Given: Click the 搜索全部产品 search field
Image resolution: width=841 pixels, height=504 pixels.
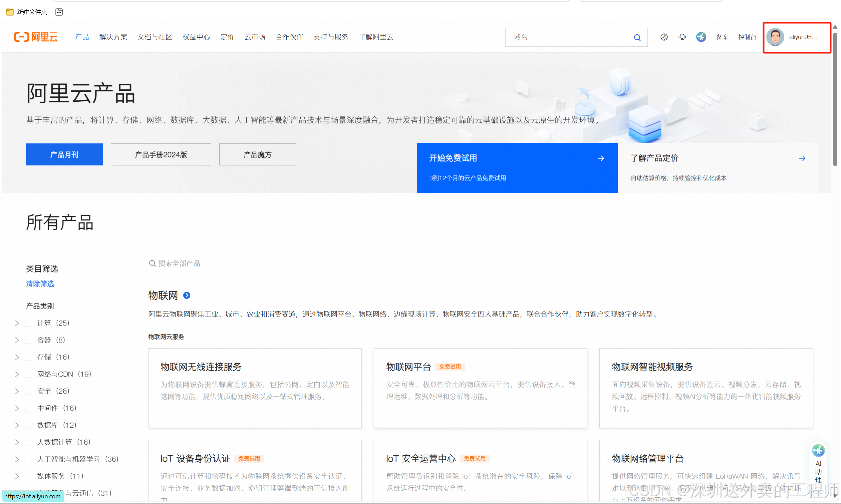Looking at the screenshot, I should click(x=179, y=264).
